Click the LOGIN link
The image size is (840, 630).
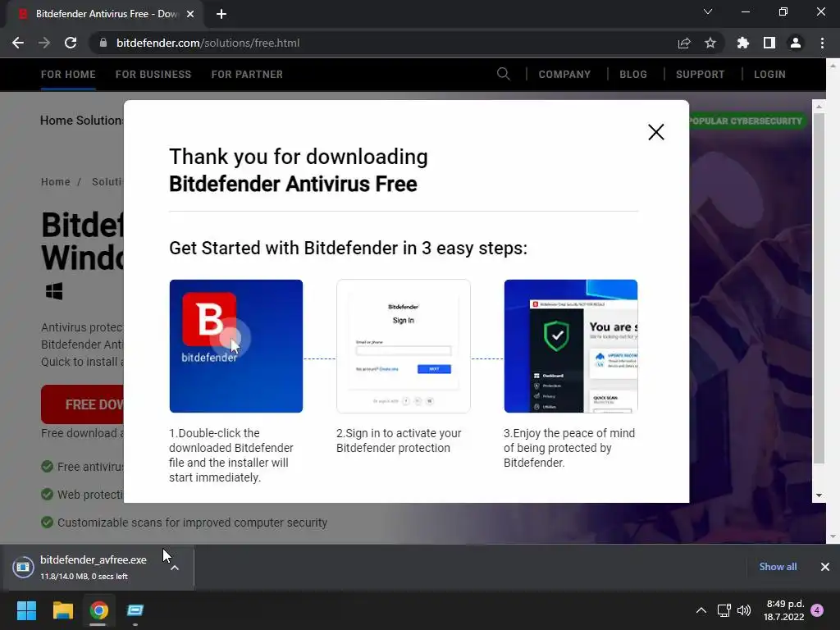coord(769,75)
